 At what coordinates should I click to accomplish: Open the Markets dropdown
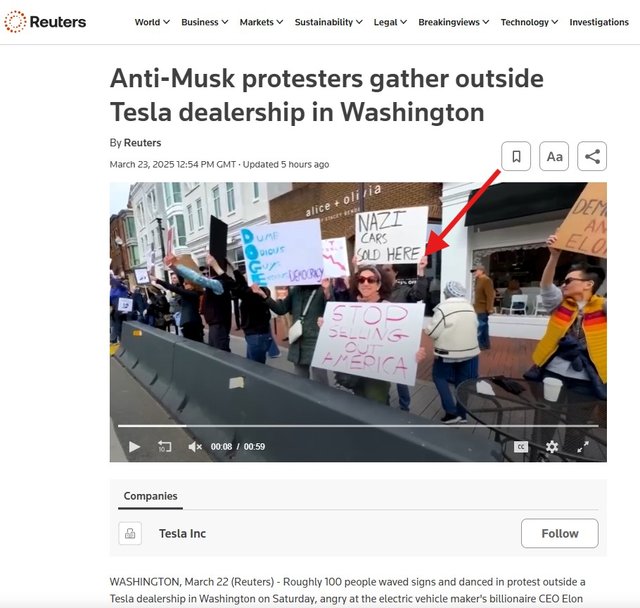click(x=261, y=22)
